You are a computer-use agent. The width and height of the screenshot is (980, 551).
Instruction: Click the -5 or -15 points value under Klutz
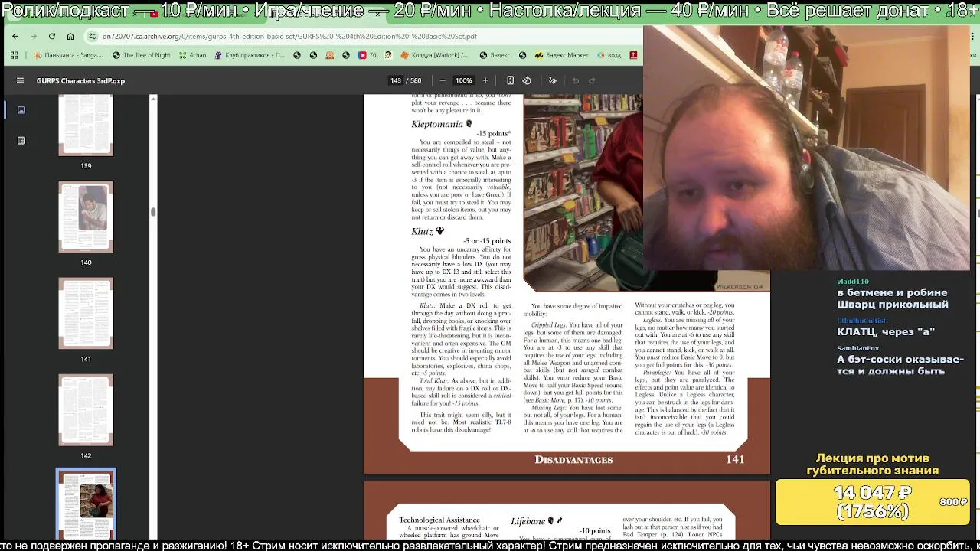[x=487, y=240]
